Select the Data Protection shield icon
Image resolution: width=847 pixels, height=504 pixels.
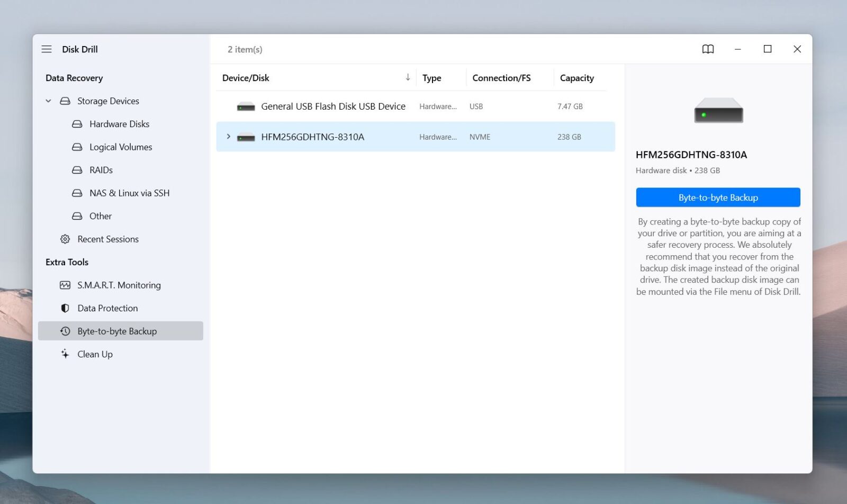pyautogui.click(x=65, y=308)
